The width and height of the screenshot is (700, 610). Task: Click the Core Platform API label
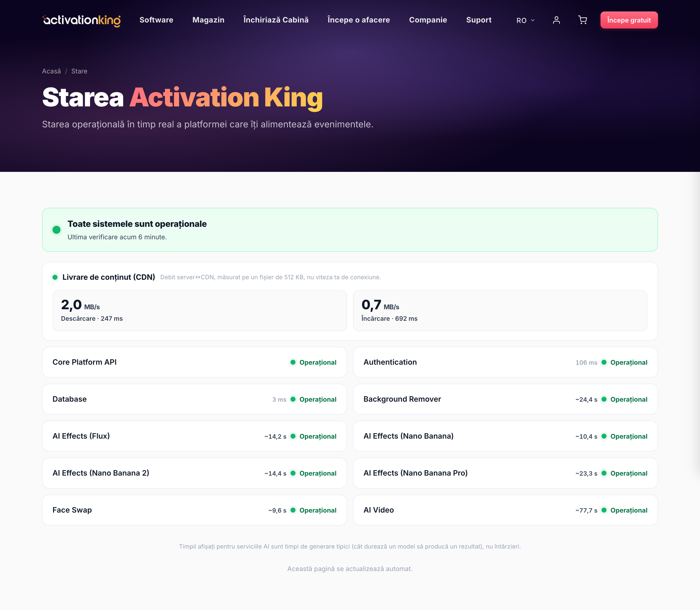point(84,362)
